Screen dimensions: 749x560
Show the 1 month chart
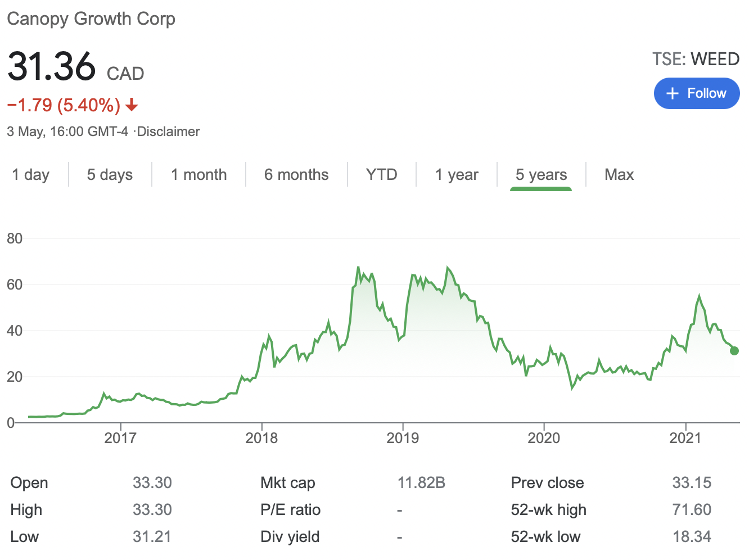click(198, 175)
